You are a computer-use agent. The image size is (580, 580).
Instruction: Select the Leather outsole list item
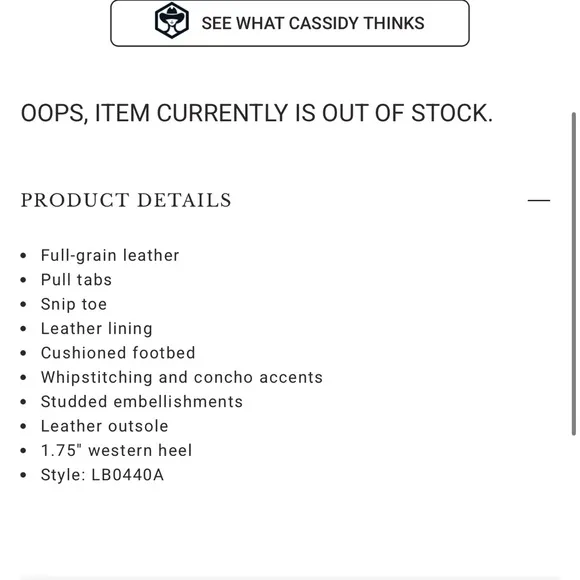click(104, 426)
